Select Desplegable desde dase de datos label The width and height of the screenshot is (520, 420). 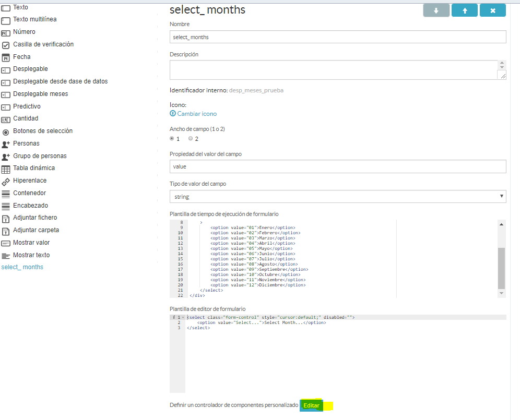point(61,81)
